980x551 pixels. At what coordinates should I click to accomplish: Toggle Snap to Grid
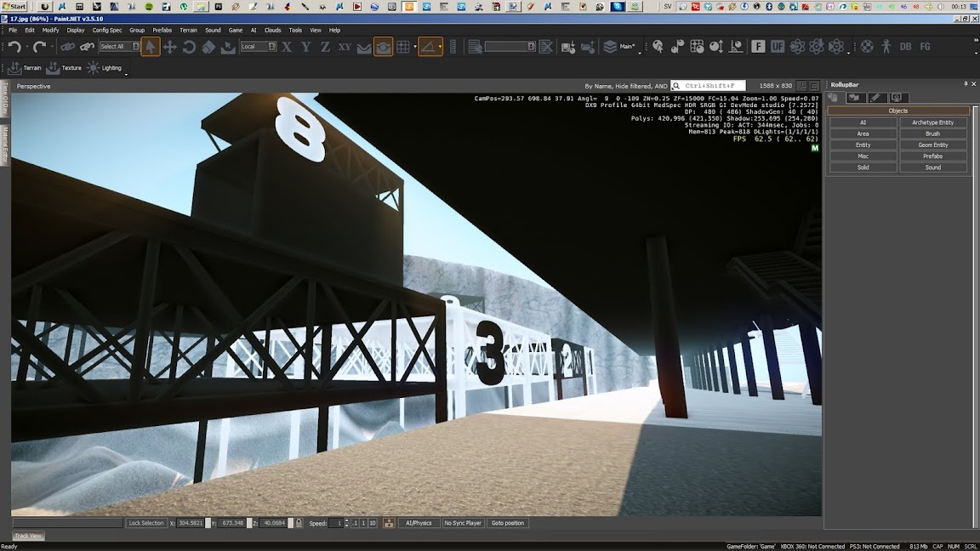coord(403,47)
